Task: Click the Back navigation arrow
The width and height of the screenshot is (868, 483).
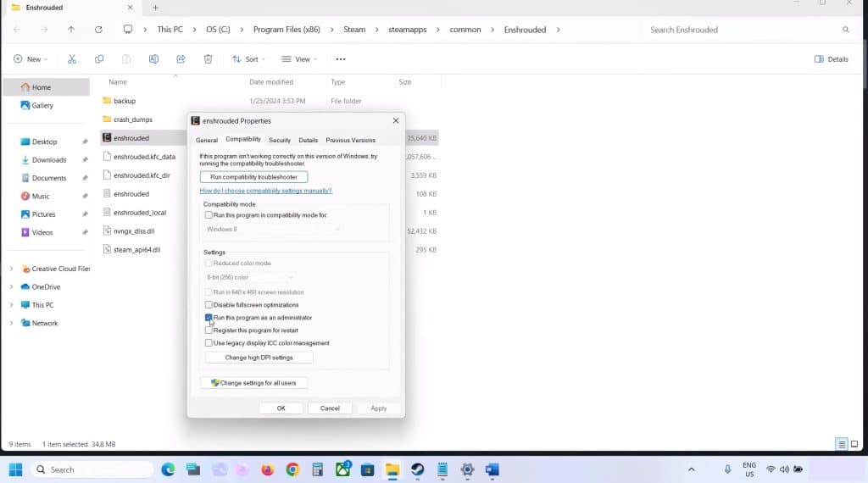Action: click(17, 30)
